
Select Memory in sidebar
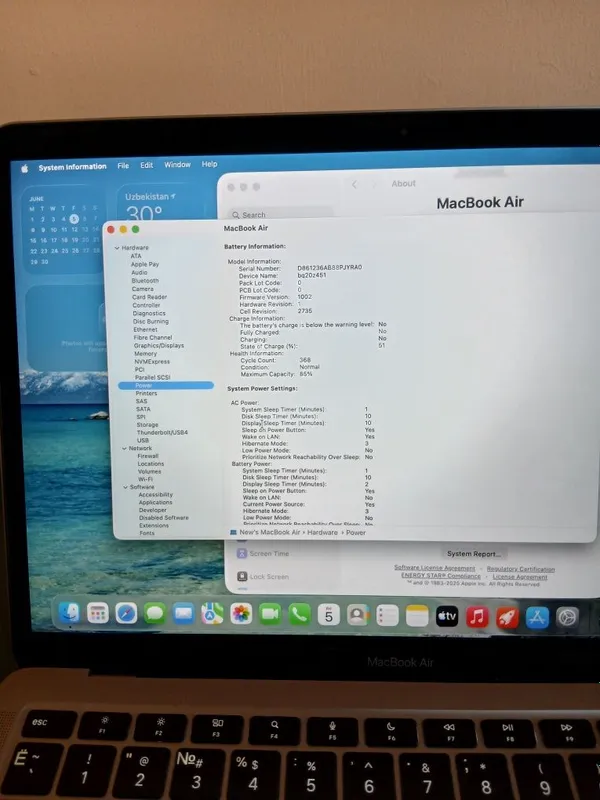coord(145,354)
